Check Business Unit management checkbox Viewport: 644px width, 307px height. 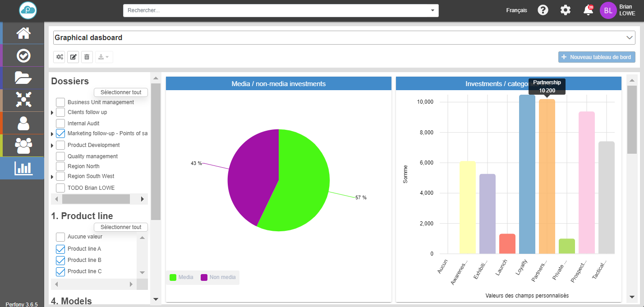click(x=60, y=102)
